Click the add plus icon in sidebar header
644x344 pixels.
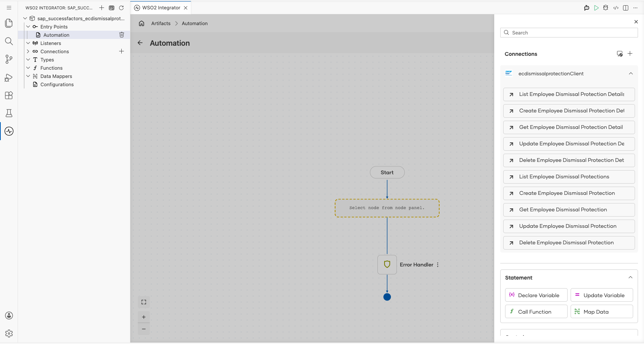101,7
